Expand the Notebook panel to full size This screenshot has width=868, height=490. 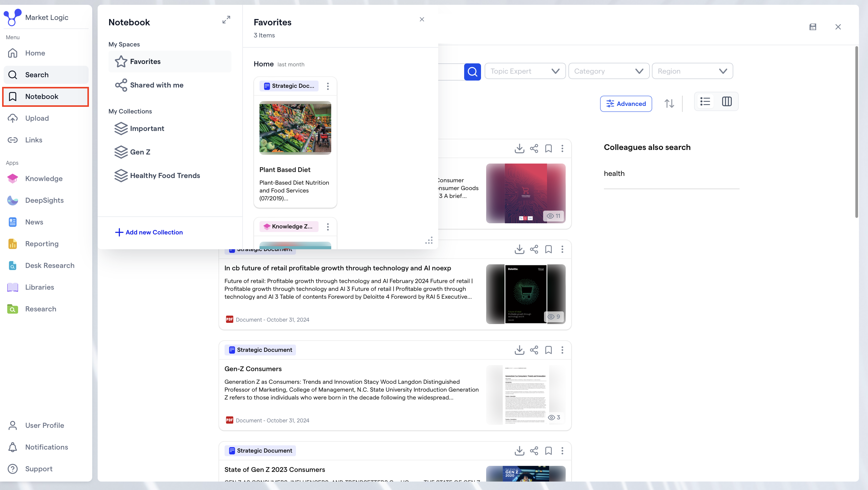tap(226, 20)
